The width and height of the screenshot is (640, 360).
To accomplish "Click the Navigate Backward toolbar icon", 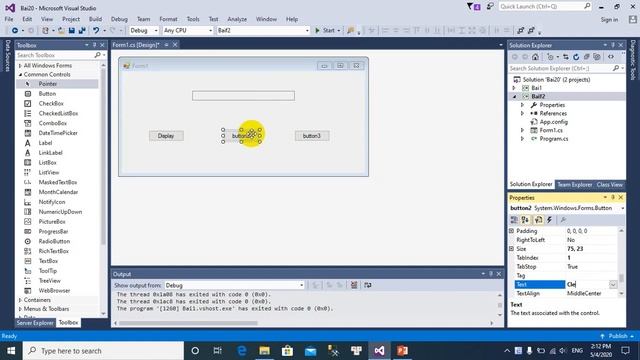I will [x=15, y=31].
